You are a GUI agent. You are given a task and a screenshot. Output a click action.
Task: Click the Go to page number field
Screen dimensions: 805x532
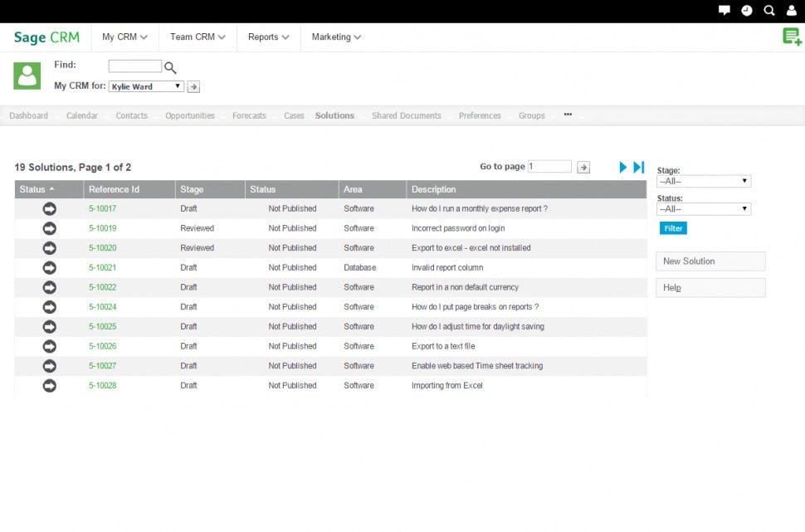coord(549,166)
